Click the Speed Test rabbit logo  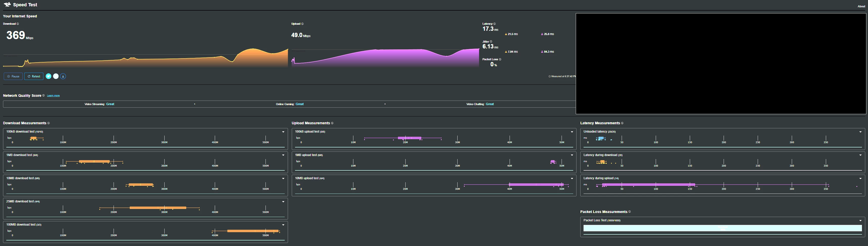(7, 5)
